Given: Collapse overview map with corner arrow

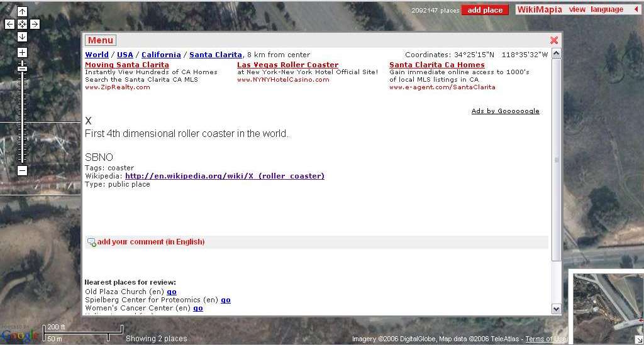Looking at the screenshot, I should [639, 339].
